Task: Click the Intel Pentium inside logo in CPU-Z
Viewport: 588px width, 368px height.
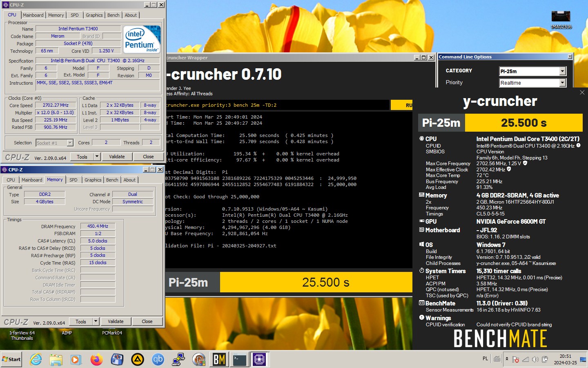Action: [x=142, y=39]
